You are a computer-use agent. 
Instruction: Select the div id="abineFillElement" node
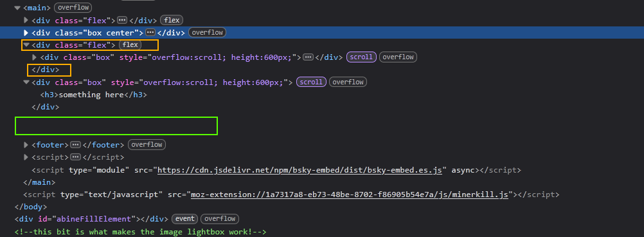point(91,219)
